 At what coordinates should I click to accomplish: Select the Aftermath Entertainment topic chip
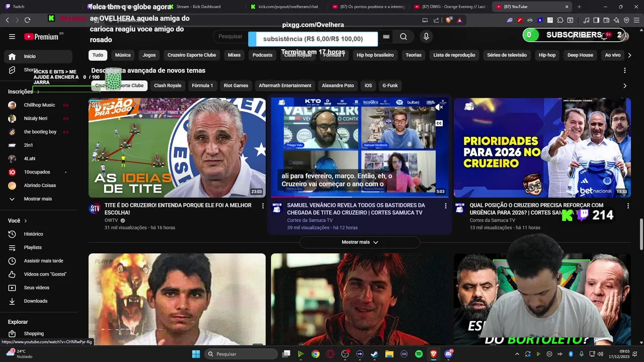click(285, 86)
